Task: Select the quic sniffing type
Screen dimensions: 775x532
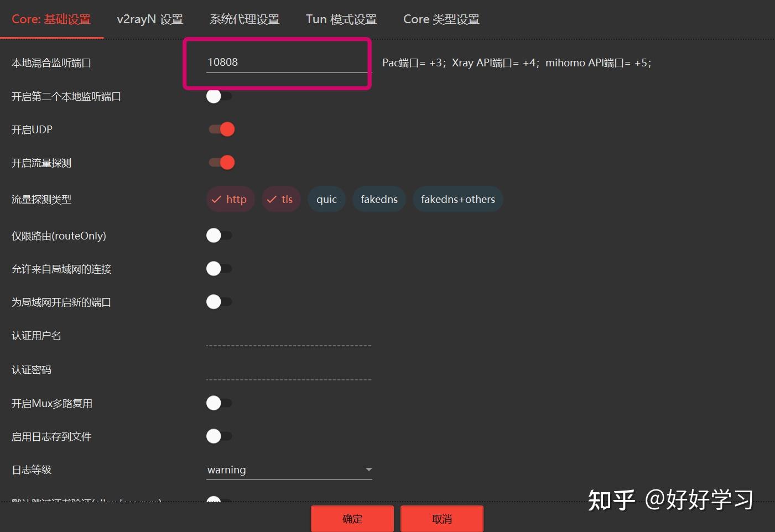Action: point(326,199)
